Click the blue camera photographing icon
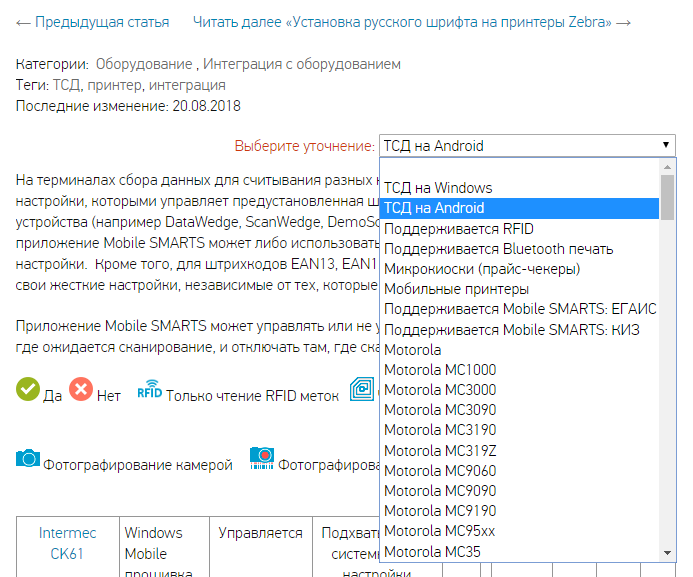The image size is (693, 577). click(x=28, y=459)
